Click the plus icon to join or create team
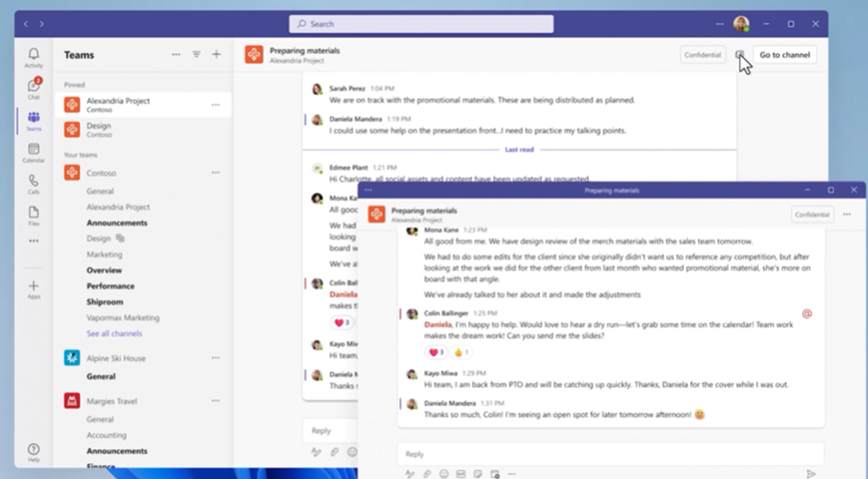The height and width of the screenshot is (479, 868). (216, 55)
